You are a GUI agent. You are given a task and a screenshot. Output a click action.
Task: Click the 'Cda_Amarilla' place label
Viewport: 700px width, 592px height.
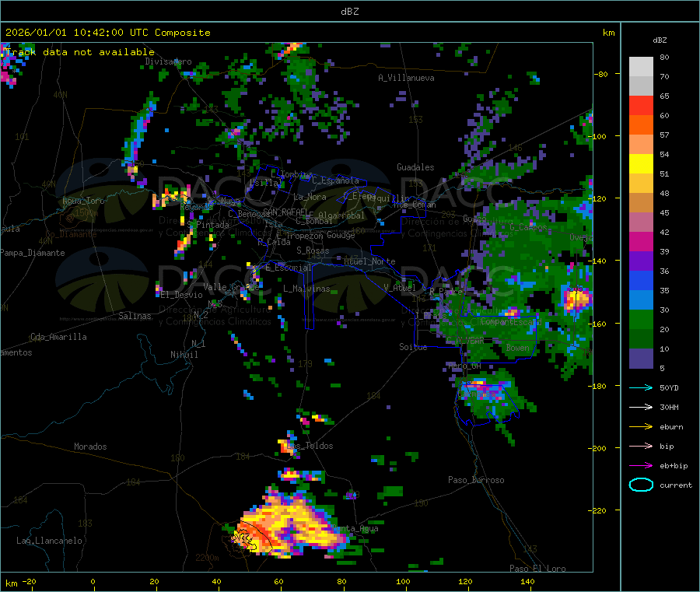click(58, 337)
